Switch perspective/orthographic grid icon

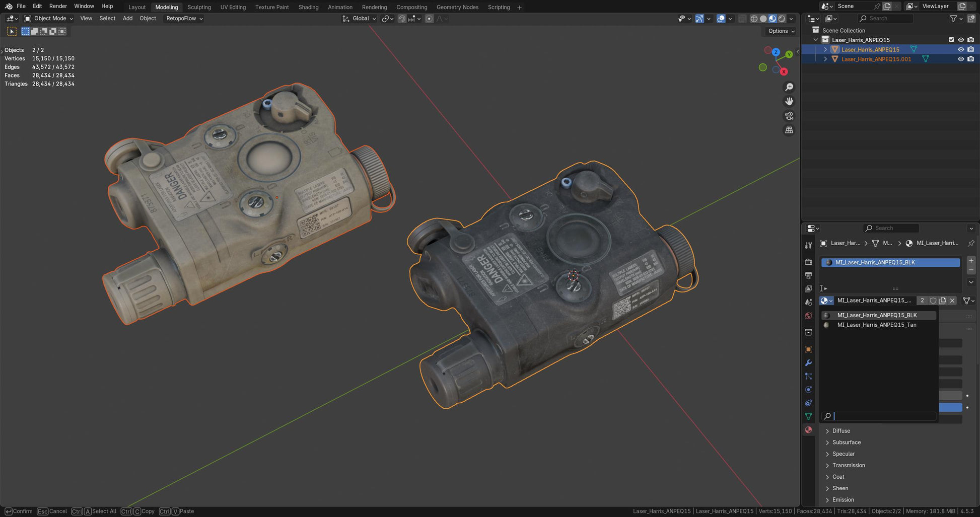(789, 130)
